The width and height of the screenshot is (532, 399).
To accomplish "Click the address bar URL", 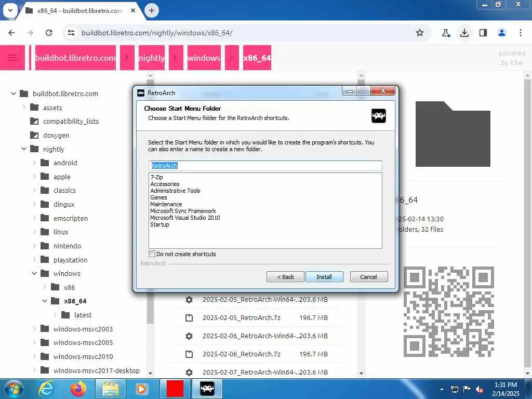I will click(x=157, y=33).
